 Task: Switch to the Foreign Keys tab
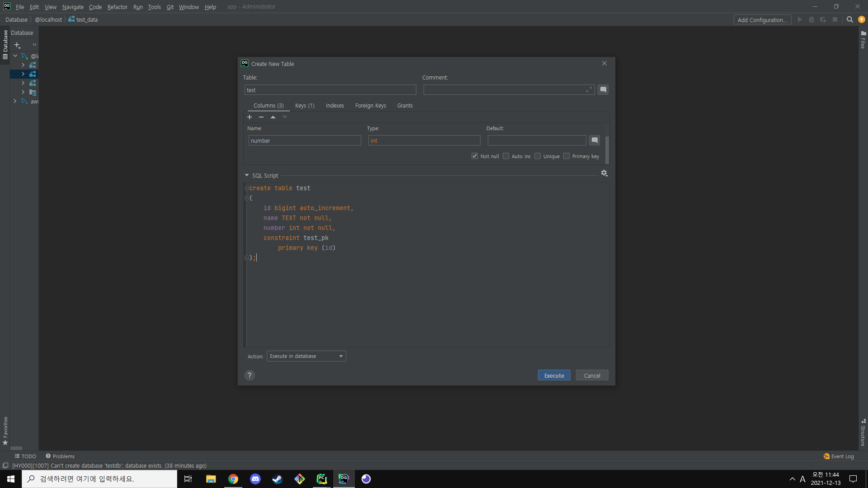370,105
